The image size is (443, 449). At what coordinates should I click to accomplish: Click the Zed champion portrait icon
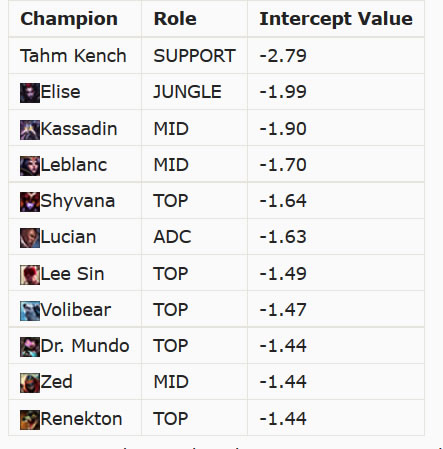coord(30,383)
